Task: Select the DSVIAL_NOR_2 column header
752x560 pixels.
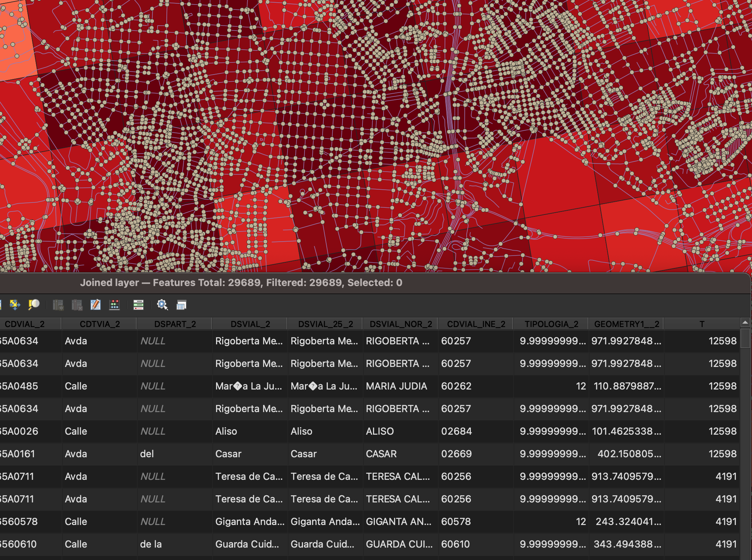Action: click(400, 324)
